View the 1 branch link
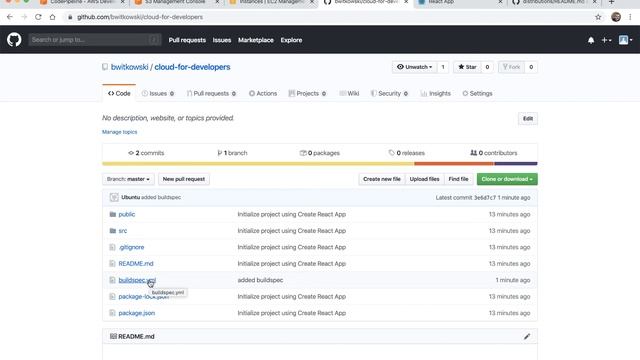The width and height of the screenshot is (640, 360). [x=232, y=153]
